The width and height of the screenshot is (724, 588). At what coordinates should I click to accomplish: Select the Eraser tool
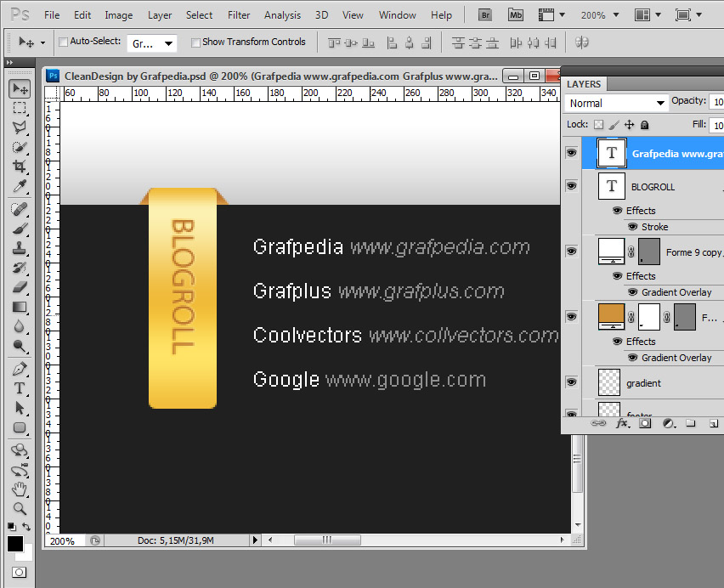click(x=20, y=287)
